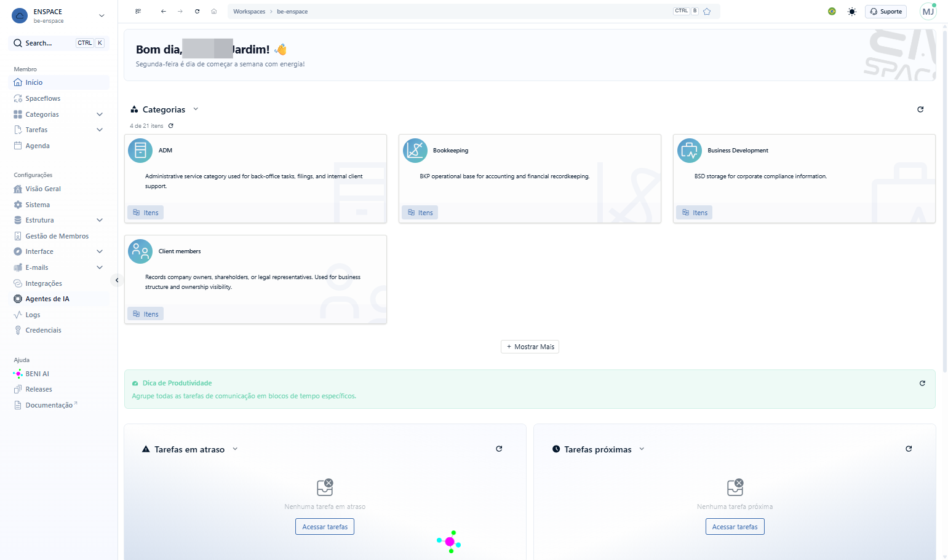Click the Mostrar Mais button
Screen dimensions: 948x560
click(530, 347)
